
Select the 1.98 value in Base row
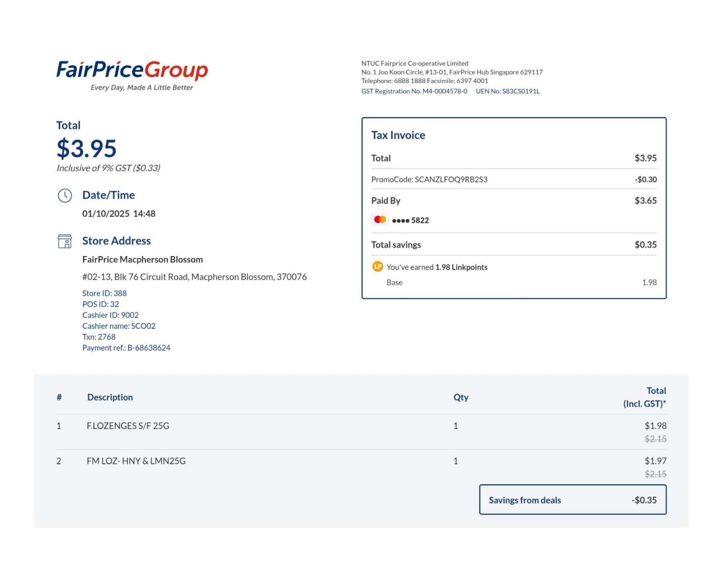pos(649,282)
